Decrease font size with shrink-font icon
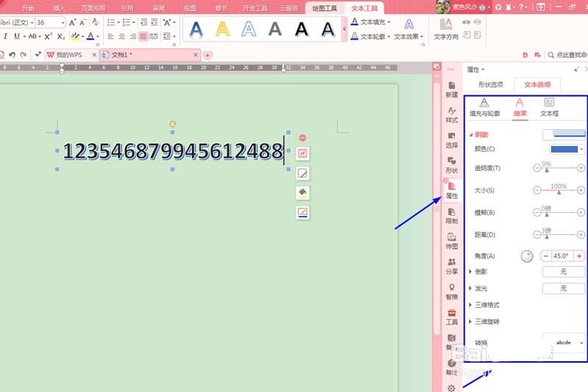 pos(83,23)
